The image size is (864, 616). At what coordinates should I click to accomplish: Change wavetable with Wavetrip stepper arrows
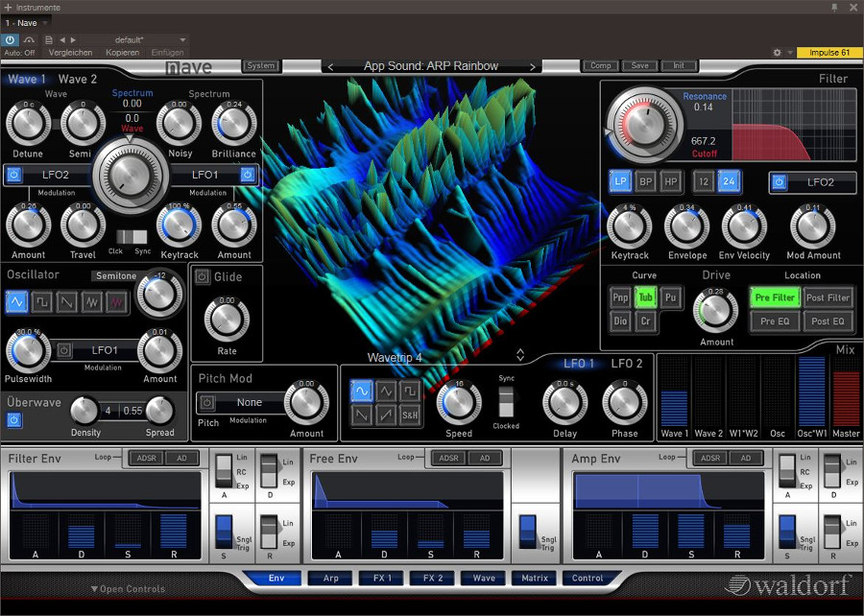pyautogui.click(x=520, y=355)
